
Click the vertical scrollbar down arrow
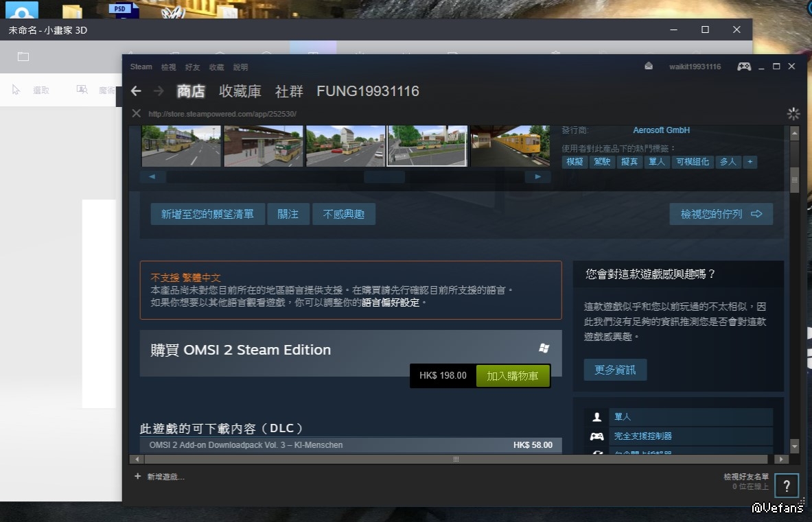pos(794,445)
